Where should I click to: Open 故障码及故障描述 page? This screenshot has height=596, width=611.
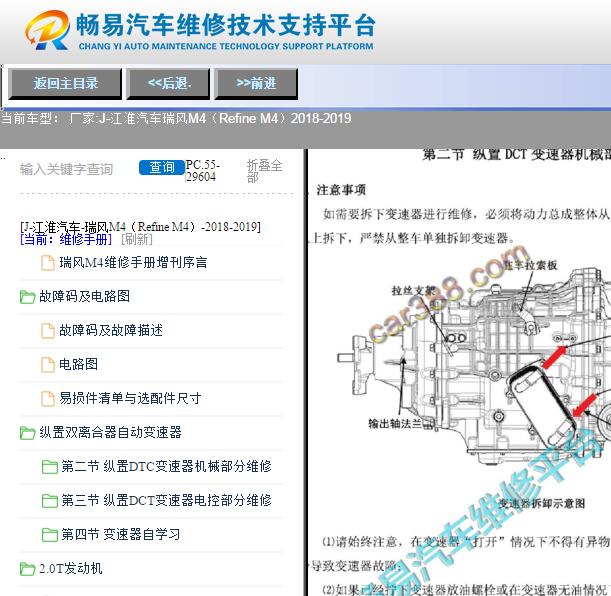pyautogui.click(x=111, y=330)
